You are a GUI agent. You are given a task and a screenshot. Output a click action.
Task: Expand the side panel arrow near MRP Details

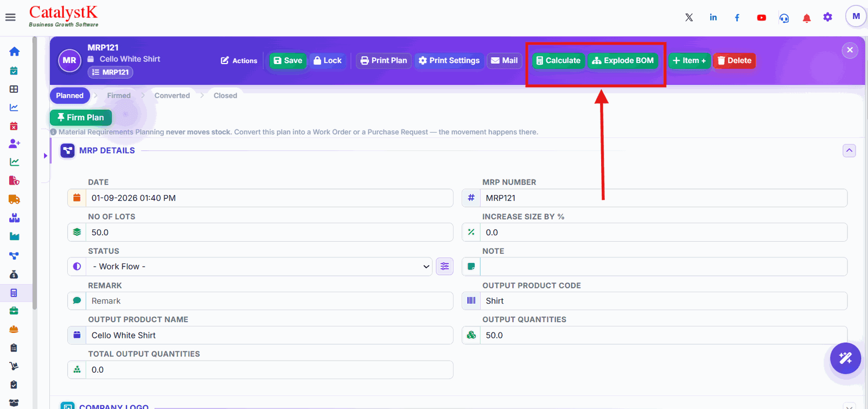click(x=46, y=155)
